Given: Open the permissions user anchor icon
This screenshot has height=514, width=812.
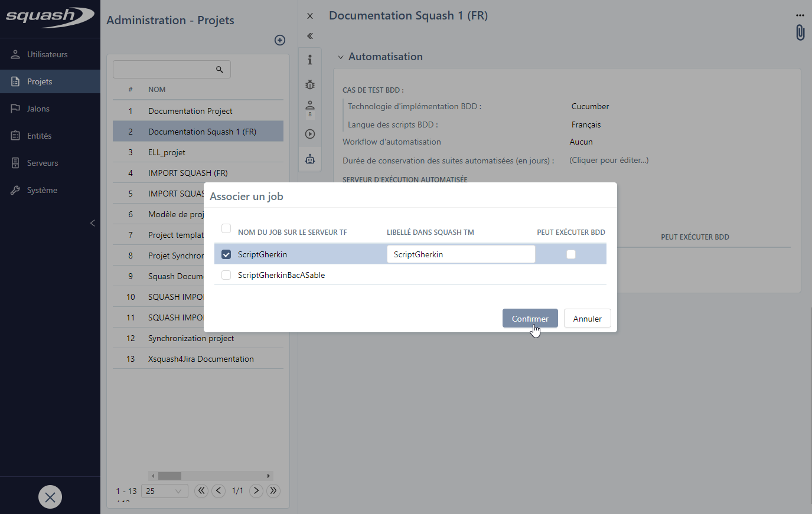Looking at the screenshot, I should tap(310, 107).
